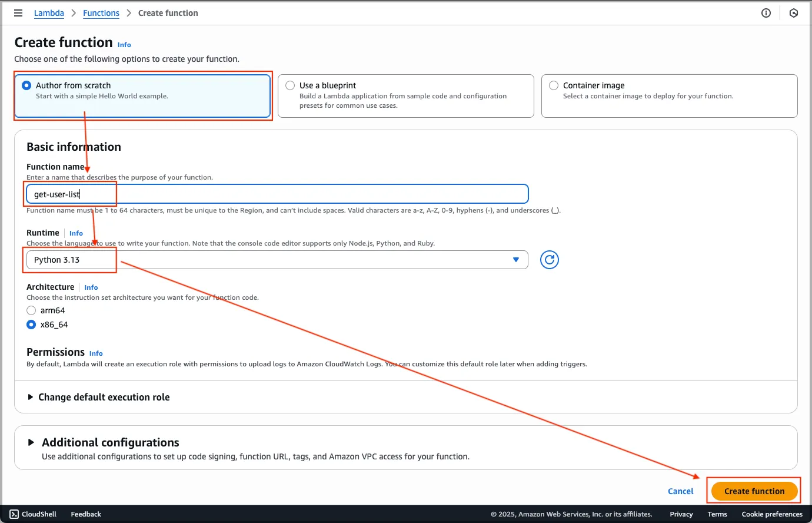The width and height of the screenshot is (812, 523).
Task: Expand the Additional configurations section
Action: (x=110, y=442)
